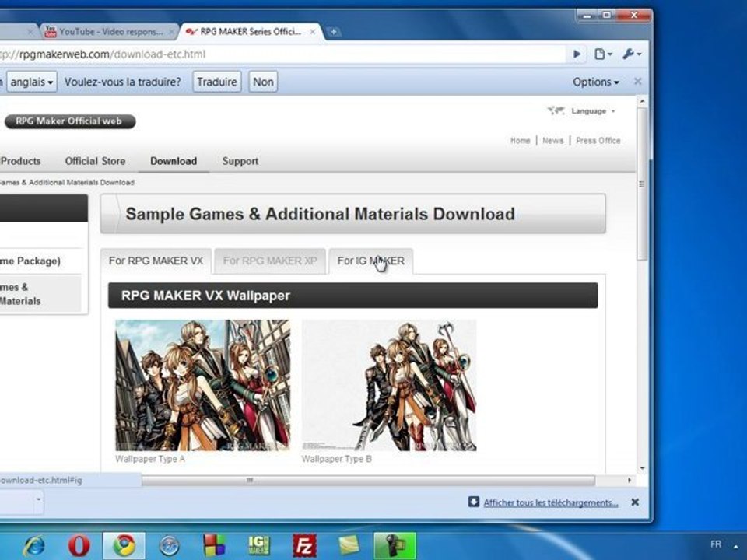Image resolution: width=747 pixels, height=560 pixels.
Task: Close the translate bar
Action: pos(637,82)
